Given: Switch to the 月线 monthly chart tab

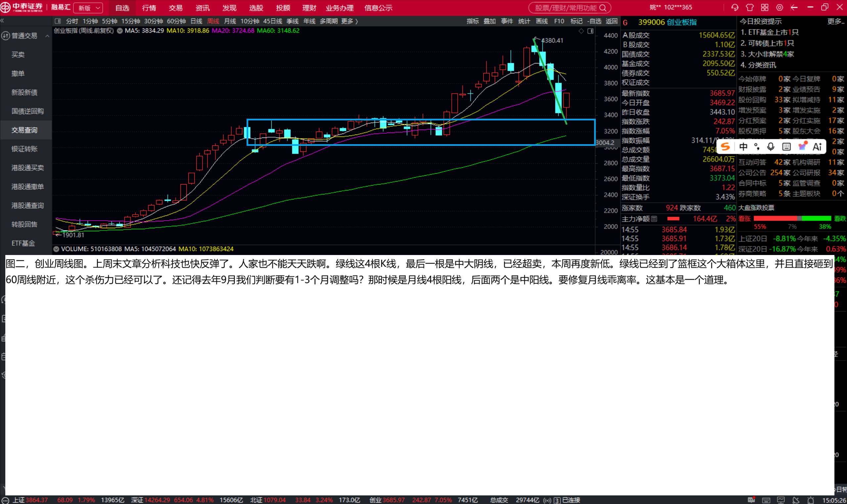Looking at the screenshot, I should tap(230, 21).
